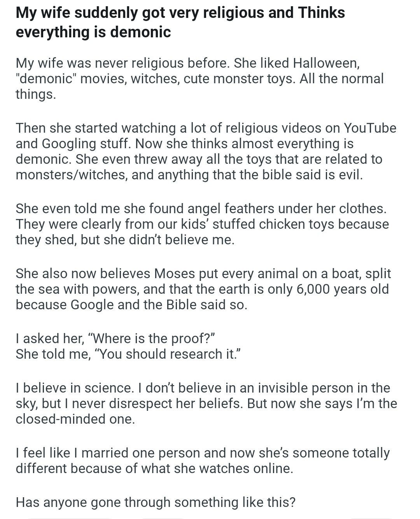Click the paragraph starting "My wife was never religious"
Viewport: 420px width, 519px height.
pyautogui.click(x=199, y=79)
